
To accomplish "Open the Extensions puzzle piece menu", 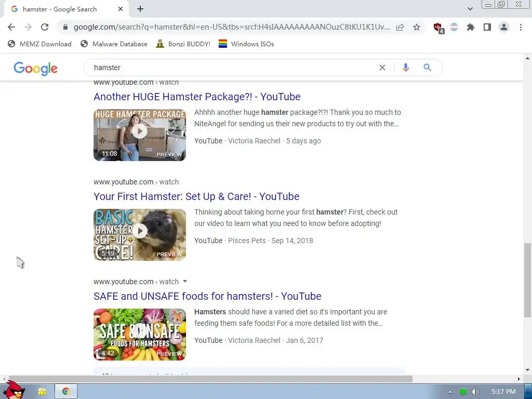I will (471, 27).
